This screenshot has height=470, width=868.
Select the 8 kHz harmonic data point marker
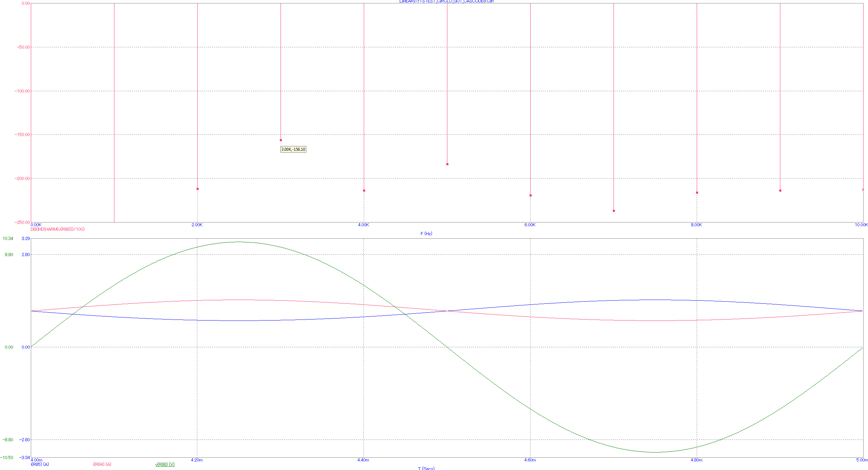click(697, 193)
